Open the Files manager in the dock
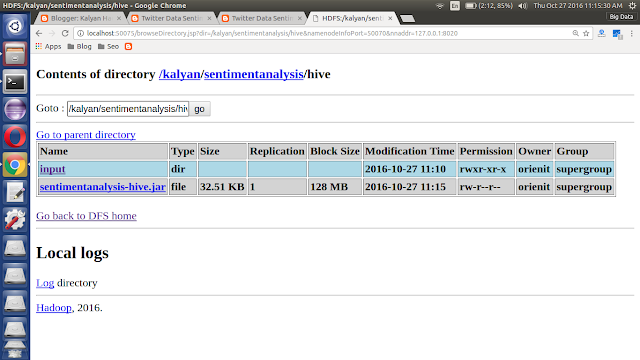 15,54
